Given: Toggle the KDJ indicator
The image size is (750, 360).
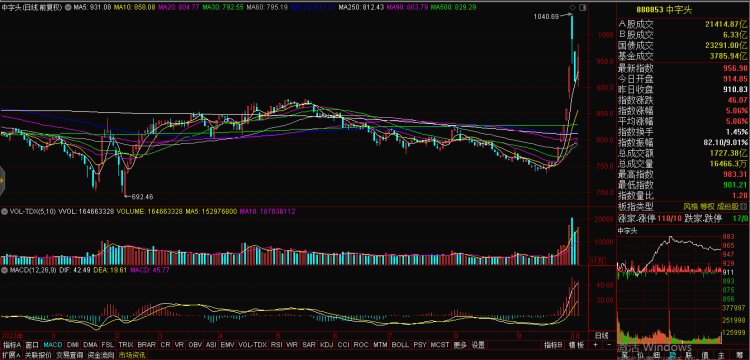Looking at the screenshot, I should [326, 345].
